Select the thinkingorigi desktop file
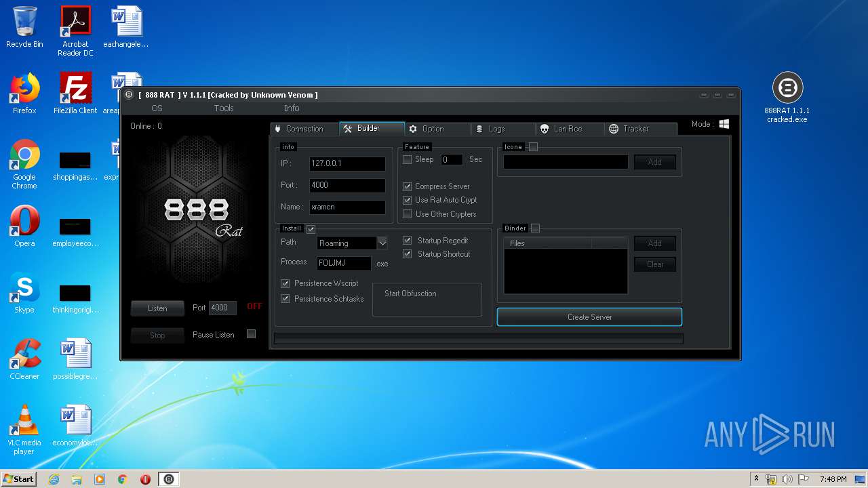The height and width of the screenshot is (488, 868). pyautogui.click(x=75, y=298)
